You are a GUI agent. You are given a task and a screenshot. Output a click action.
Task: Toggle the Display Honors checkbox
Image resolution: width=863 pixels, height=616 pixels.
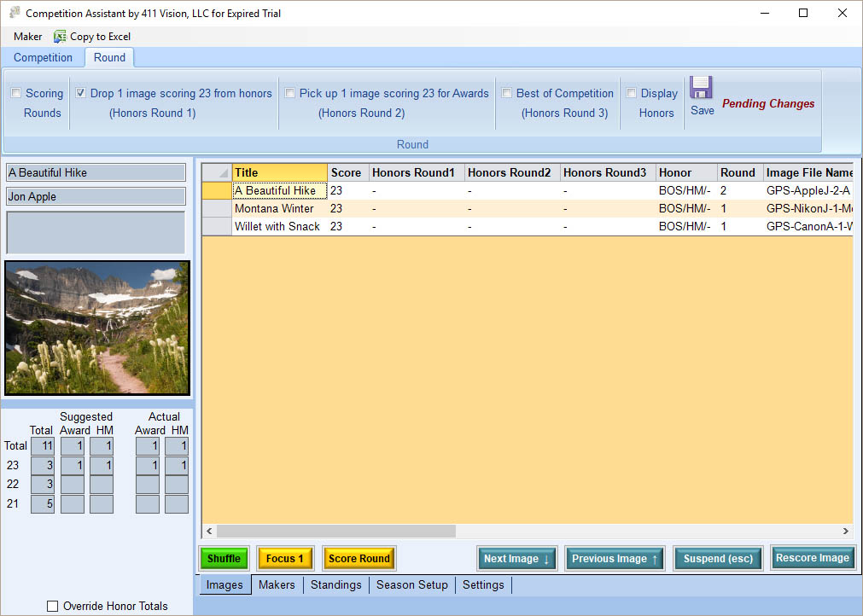(632, 93)
